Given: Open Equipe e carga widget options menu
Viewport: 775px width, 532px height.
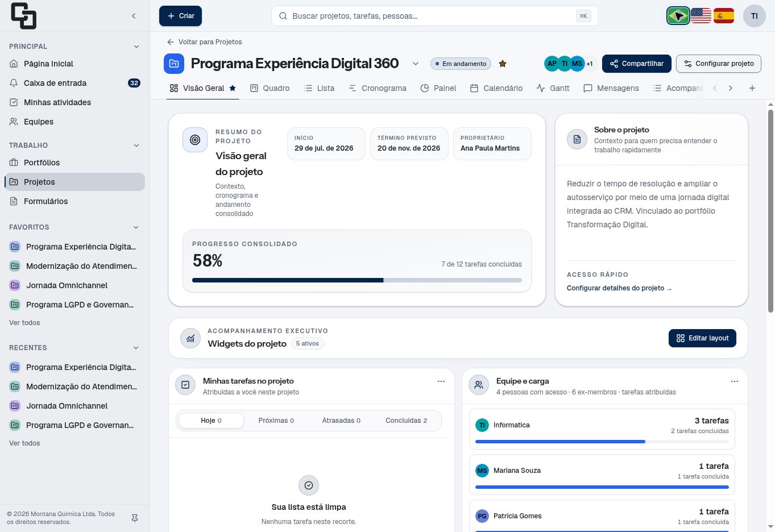Looking at the screenshot, I should coord(735,381).
